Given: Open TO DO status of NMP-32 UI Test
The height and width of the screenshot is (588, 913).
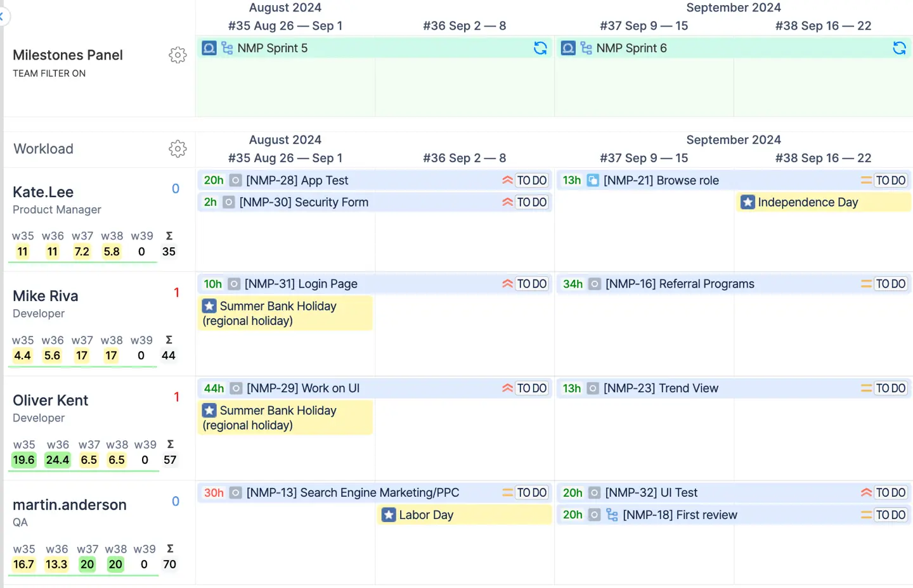Looking at the screenshot, I should [890, 493].
